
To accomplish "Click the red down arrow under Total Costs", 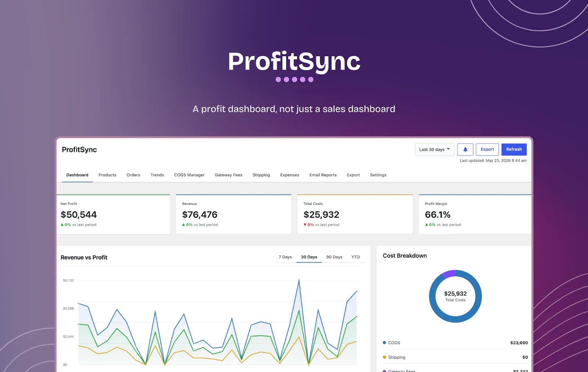I will pos(305,225).
